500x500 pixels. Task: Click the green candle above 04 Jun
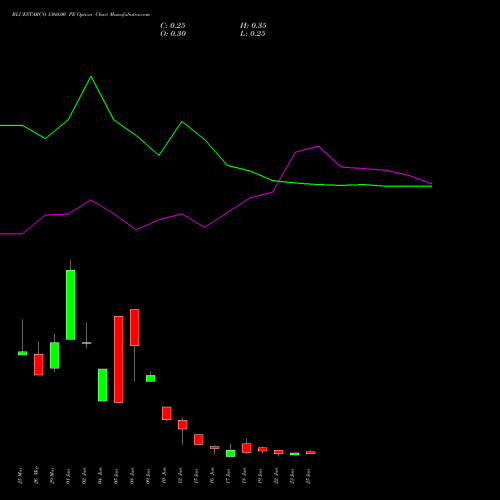click(103, 385)
